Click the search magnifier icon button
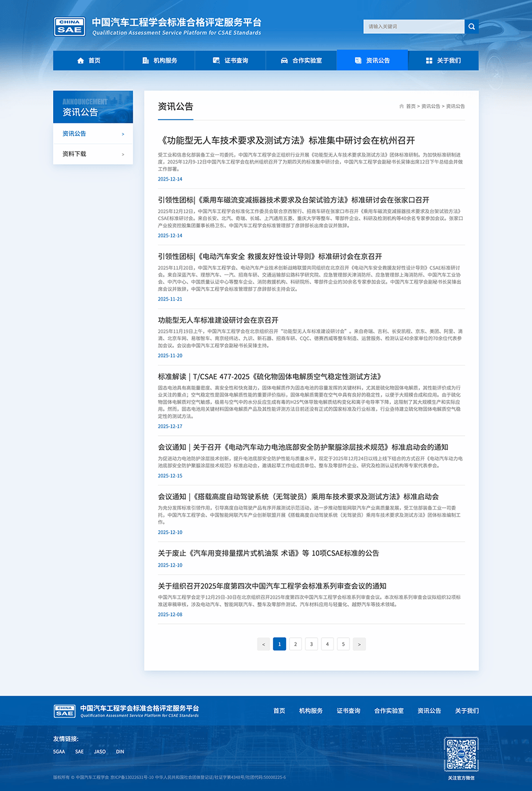532x791 pixels. pos(471,26)
